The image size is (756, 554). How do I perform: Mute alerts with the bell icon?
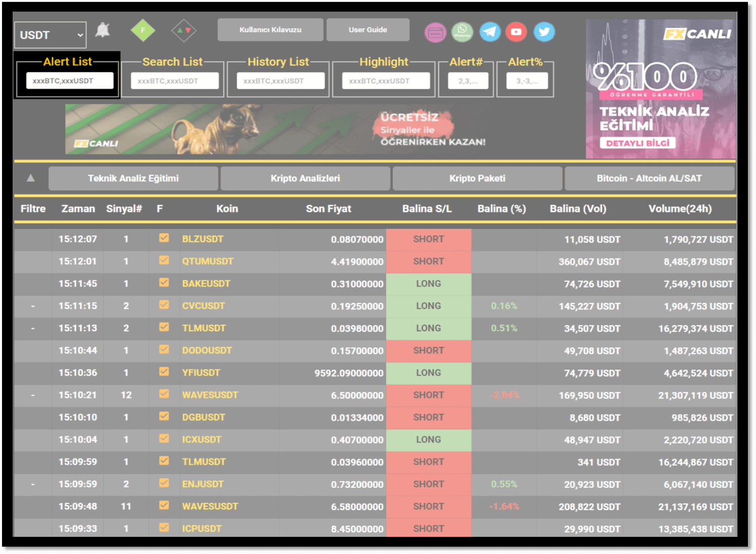(103, 30)
